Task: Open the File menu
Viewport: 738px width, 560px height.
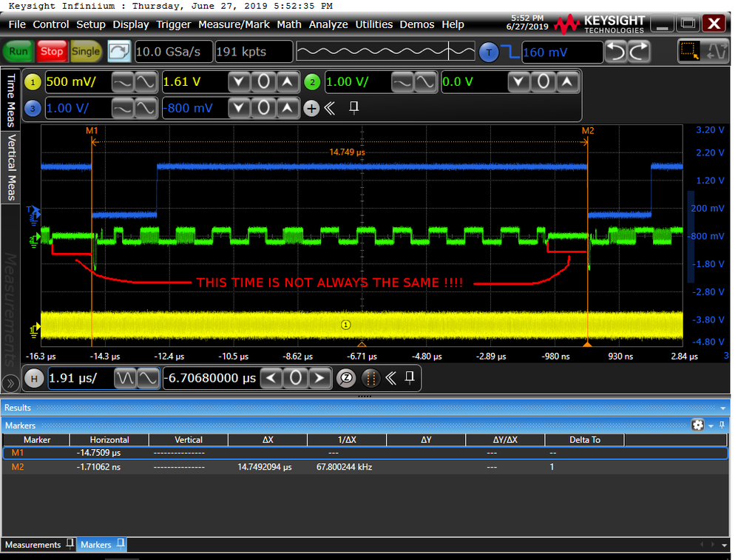Action: (x=17, y=24)
